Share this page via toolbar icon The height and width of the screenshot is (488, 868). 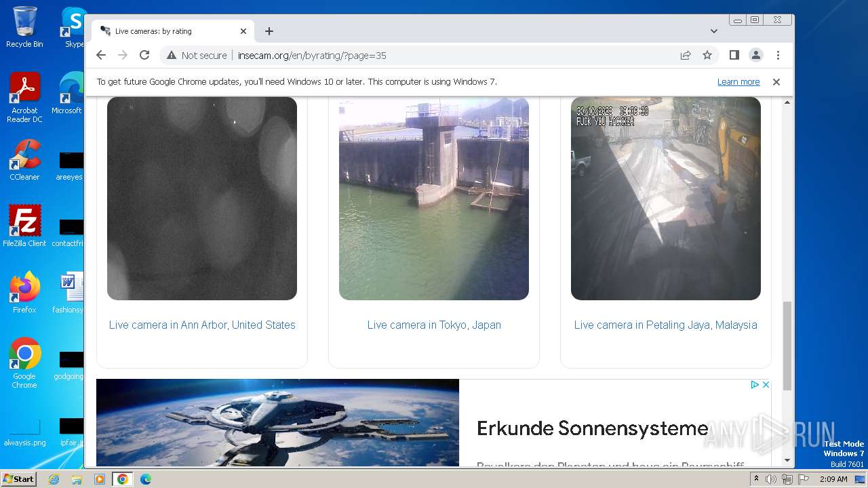[686, 55]
